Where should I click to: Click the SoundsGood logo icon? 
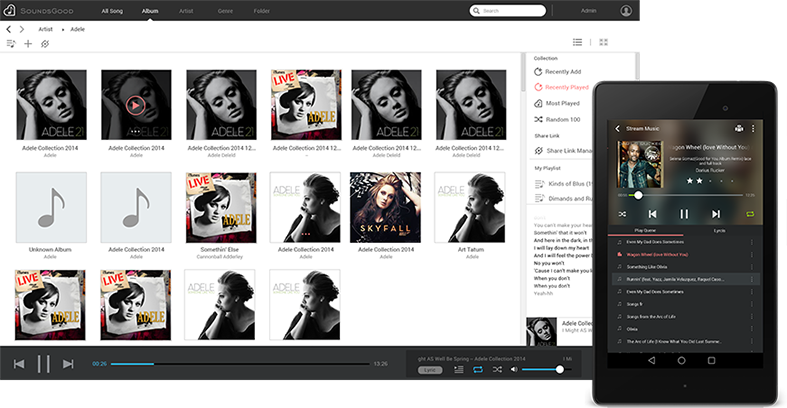point(10,10)
